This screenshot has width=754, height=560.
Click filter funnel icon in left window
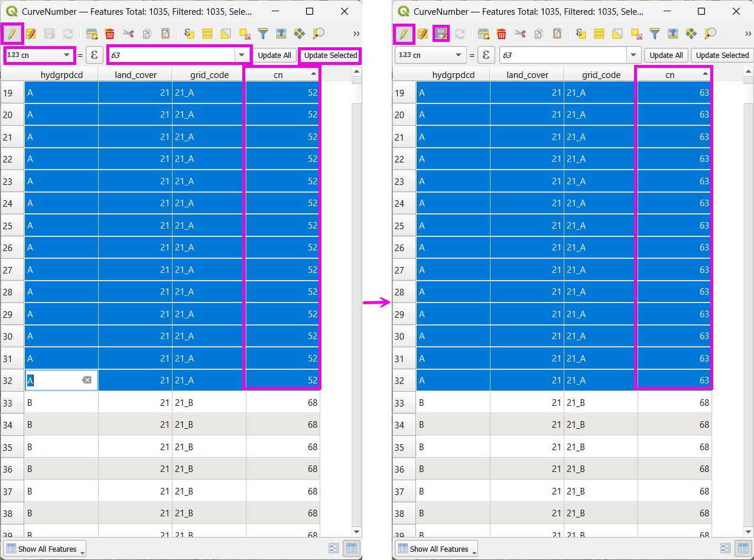pyautogui.click(x=263, y=34)
